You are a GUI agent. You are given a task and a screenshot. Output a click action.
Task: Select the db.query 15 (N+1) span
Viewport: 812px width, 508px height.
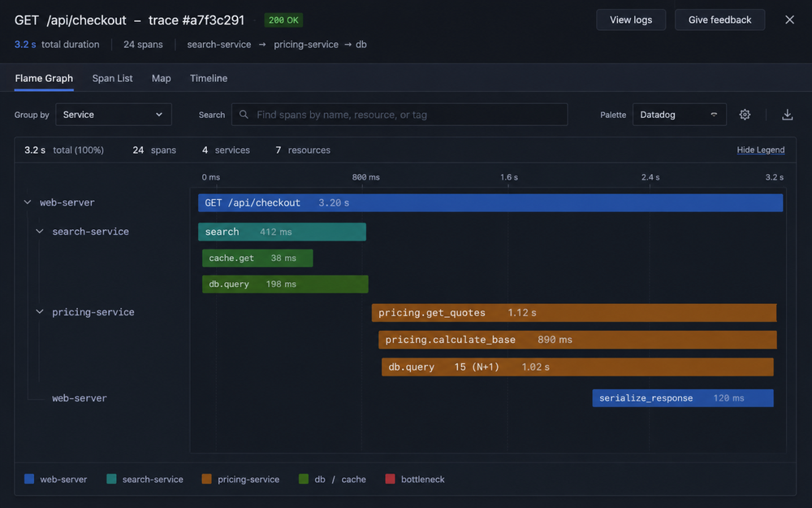pyautogui.click(x=577, y=367)
